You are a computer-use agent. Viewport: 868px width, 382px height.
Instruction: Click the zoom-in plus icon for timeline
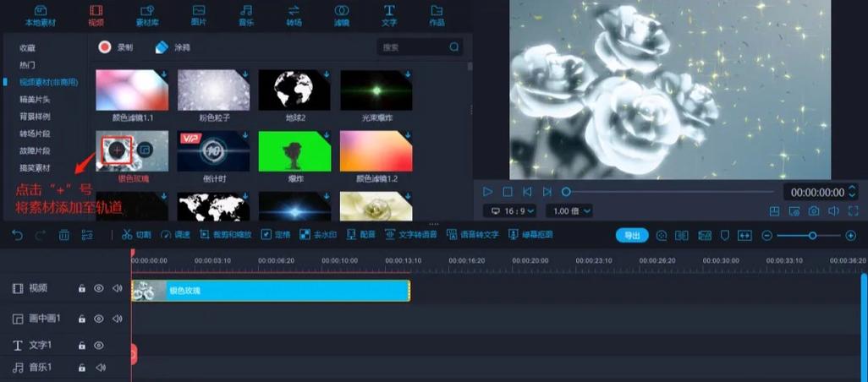click(851, 236)
